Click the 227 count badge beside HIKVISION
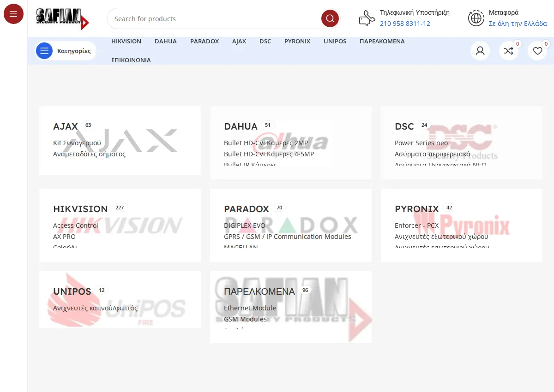 pyautogui.click(x=120, y=208)
